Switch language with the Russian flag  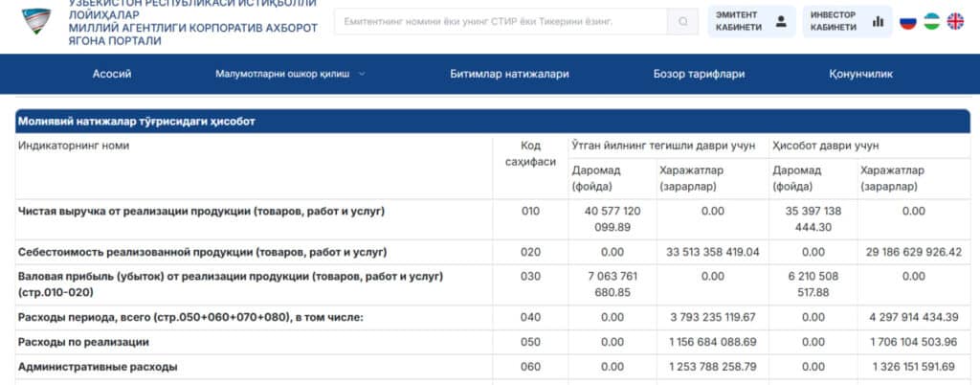[x=908, y=21]
